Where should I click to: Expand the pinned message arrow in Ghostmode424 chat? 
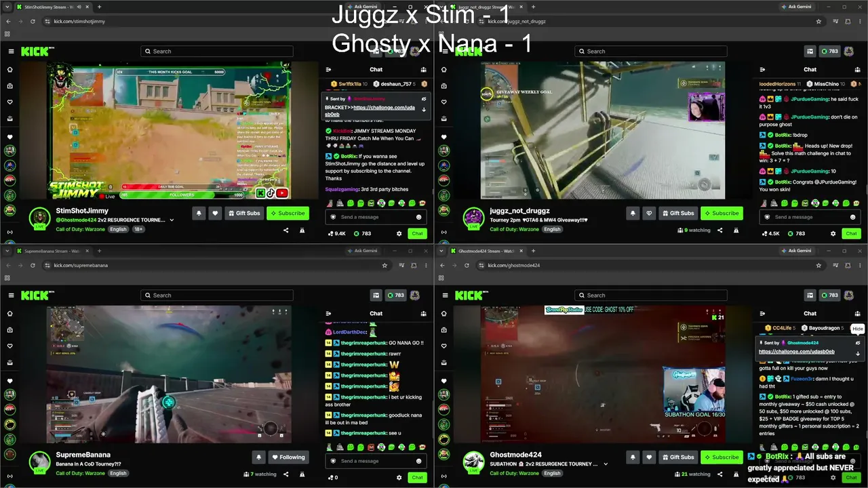pos(858,353)
